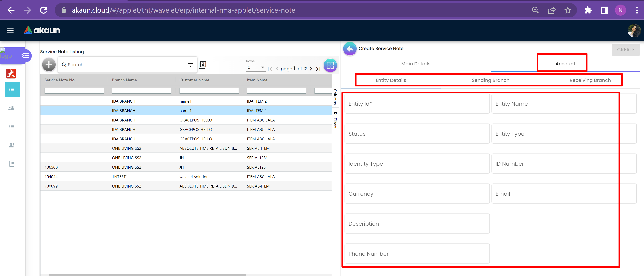Expand the Columns side panel
Viewport: 644px width, 276px height.
[335, 94]
